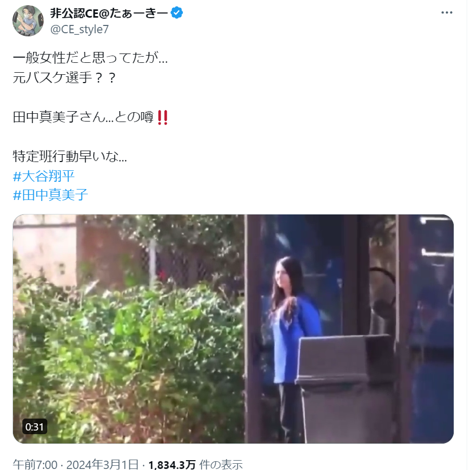Open the poster's profile avatar picture
Image resolution: width=476 pixels, height=470 pixels.
click(x=28, y=21)
